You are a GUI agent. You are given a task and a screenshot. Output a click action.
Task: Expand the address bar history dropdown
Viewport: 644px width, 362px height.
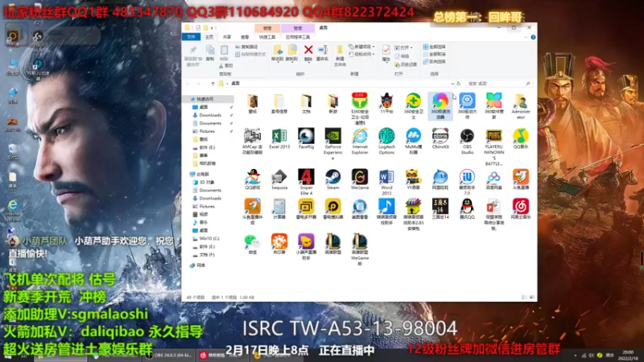[x=452, y=84]
